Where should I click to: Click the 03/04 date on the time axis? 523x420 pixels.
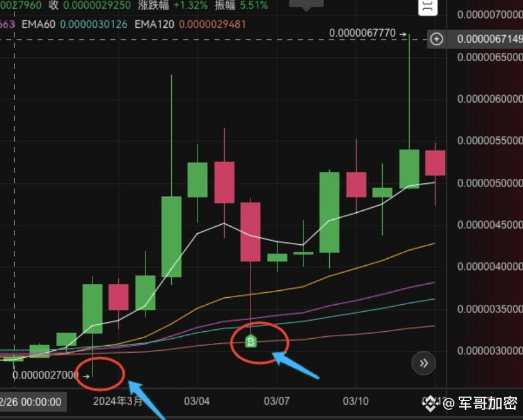point(197,401)
